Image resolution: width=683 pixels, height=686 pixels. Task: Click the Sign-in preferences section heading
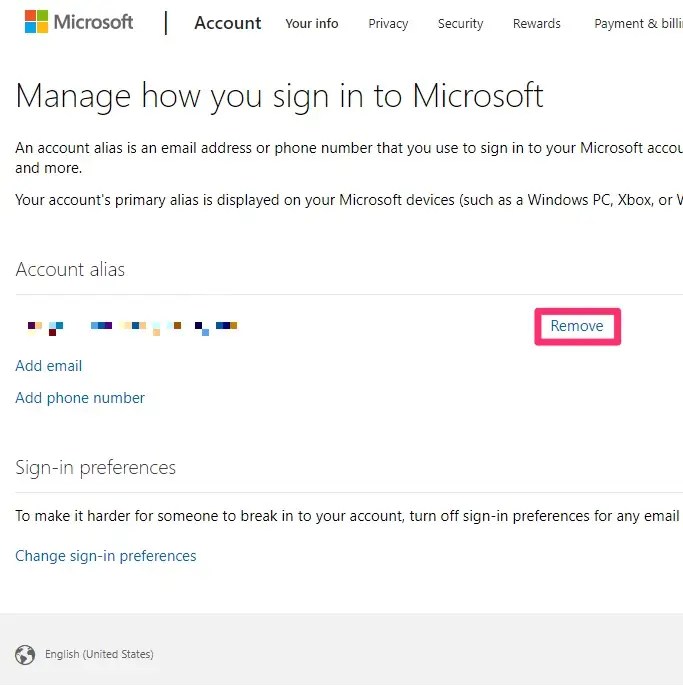pos(95,468)
